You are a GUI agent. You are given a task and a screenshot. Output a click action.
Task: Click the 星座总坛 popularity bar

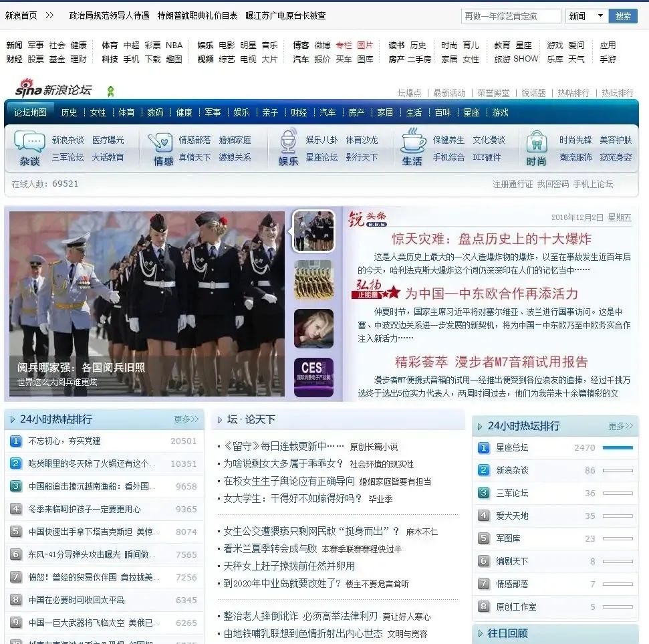point(618,447)
